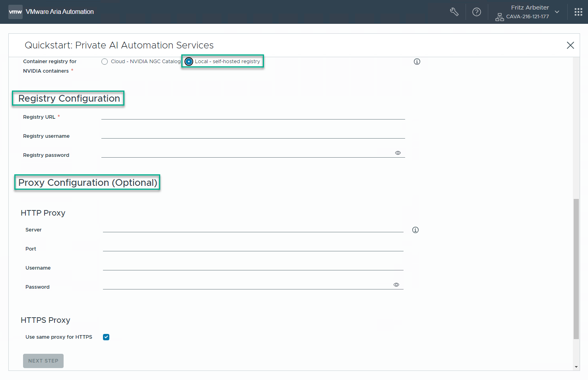Image resolution: width=588 pixels, height=380 pixels.
Task: Select Local - self-hosted registry radio button
Action: tap(189, 62)
